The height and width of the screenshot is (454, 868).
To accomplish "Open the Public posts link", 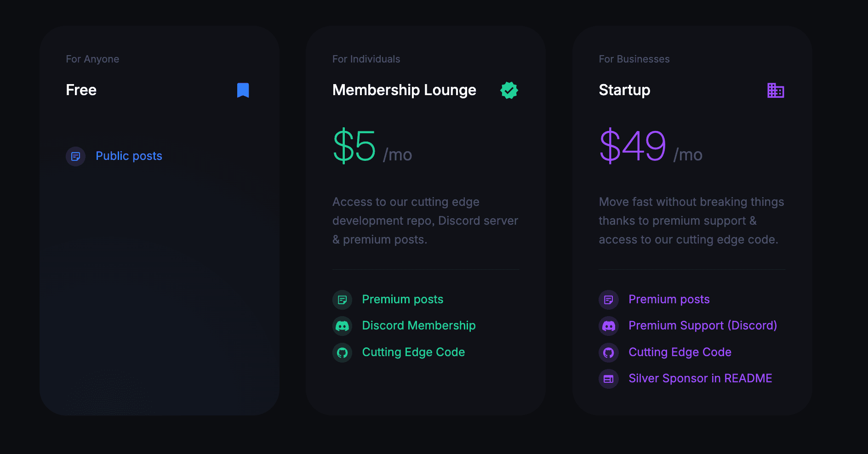I will 129,156.
